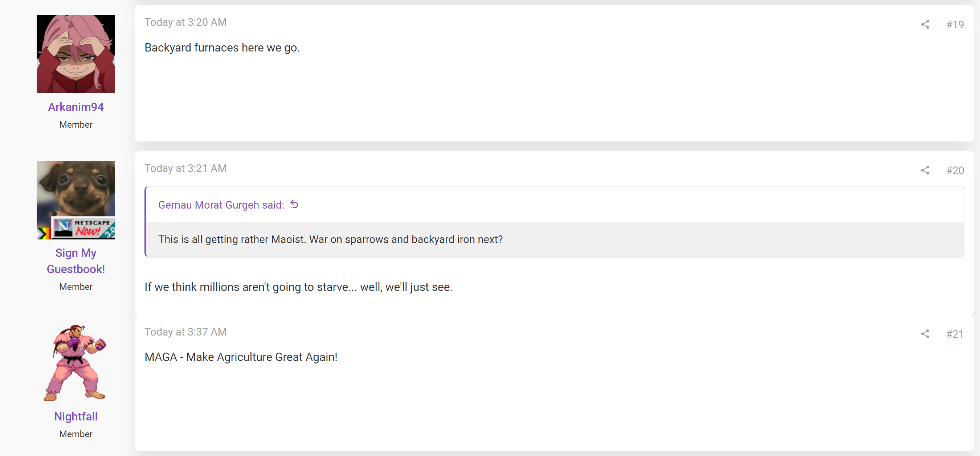Click the text 'Backyard furnaces here we go.'
Image resolution: width=980 pixels, height=456 pixels.
222,48
